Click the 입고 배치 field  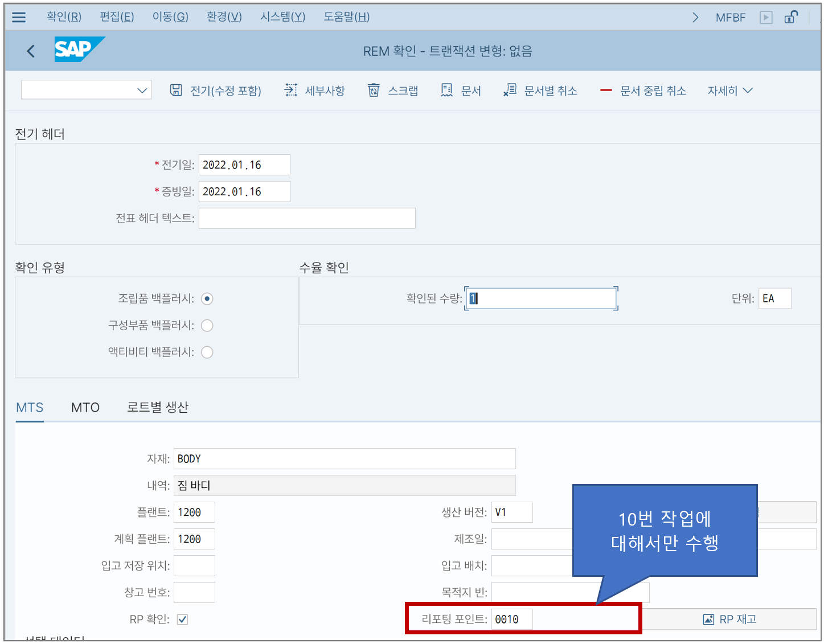[532, 565]
